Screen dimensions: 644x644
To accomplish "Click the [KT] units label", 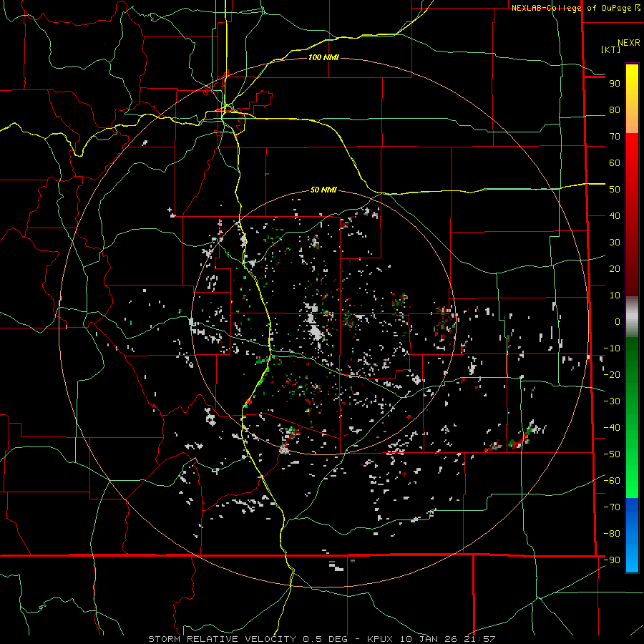I will tap(610, 49).
